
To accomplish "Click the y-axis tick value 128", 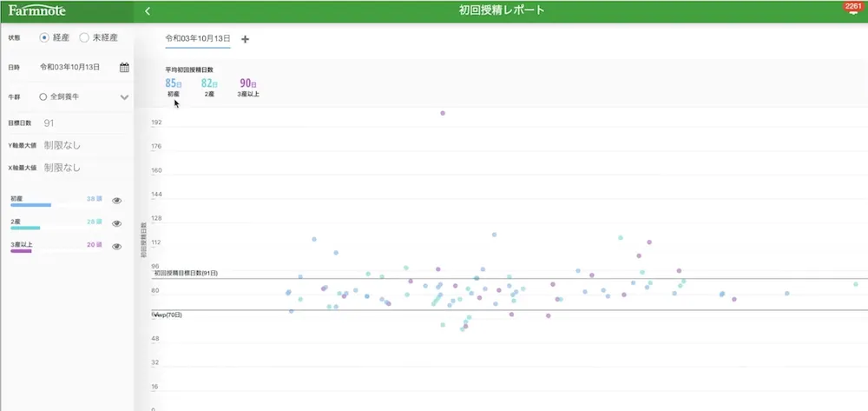I will pyautogui.click(x=156, y=218).
